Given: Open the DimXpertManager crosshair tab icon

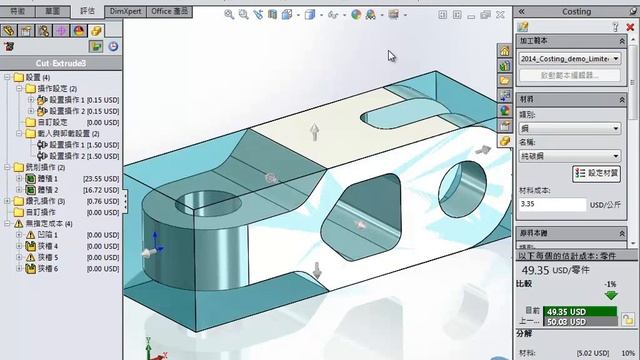Looking at the screenshot, I should click(61, 31).
